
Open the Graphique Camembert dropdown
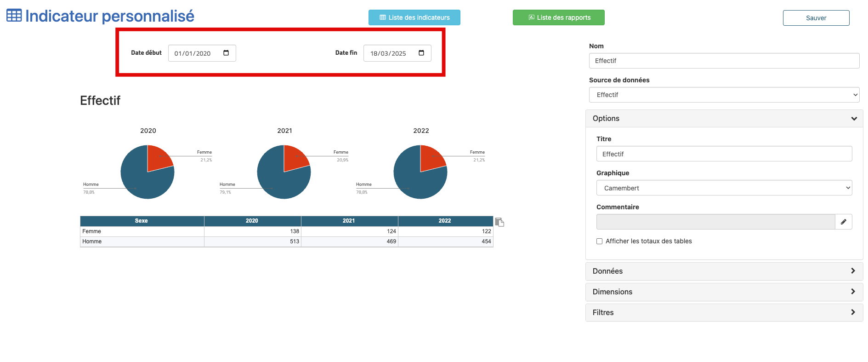click(x=724, y=188)
